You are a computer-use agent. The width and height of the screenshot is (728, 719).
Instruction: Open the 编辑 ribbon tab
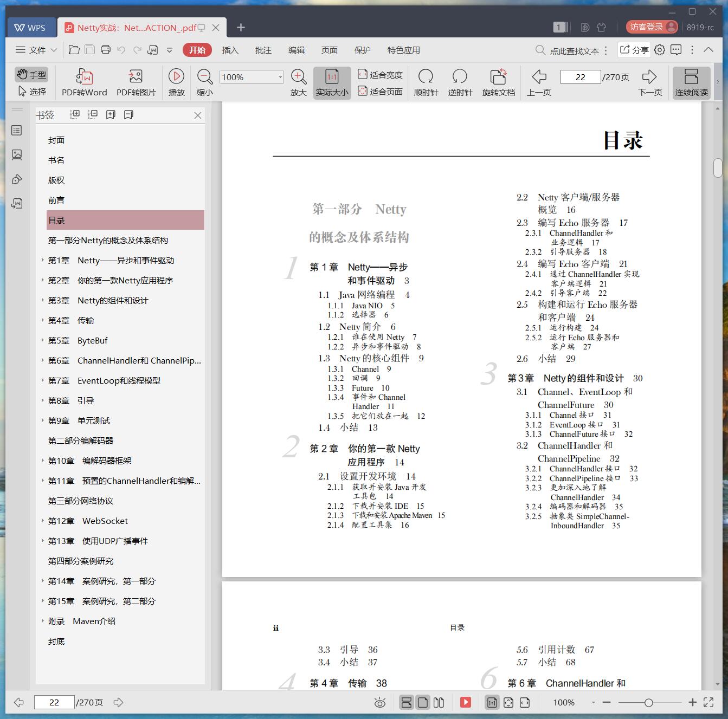coord(296,50)
